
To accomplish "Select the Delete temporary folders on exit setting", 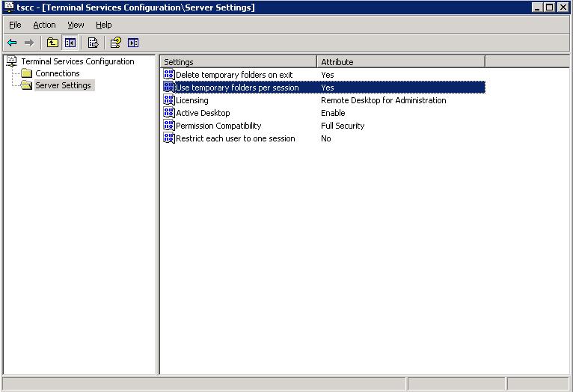I will tap(234, 75).
